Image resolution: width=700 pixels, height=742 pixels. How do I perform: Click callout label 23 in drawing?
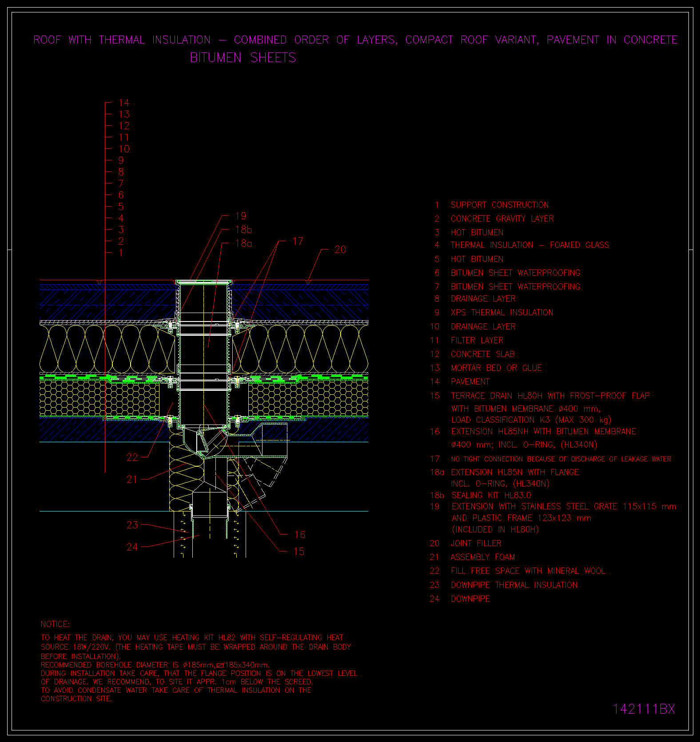pyautogui.click(x=132, y=525)
